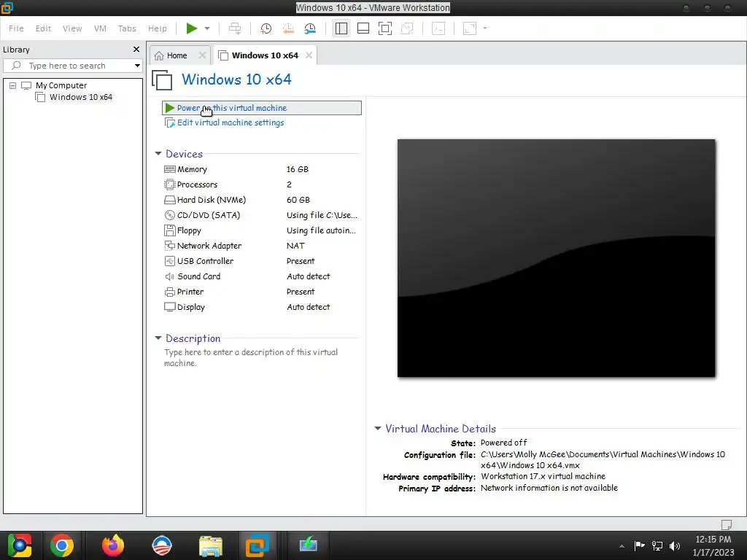Click the library search input field
Viewport: 747px width, 560px height.
tap(72, 66)
